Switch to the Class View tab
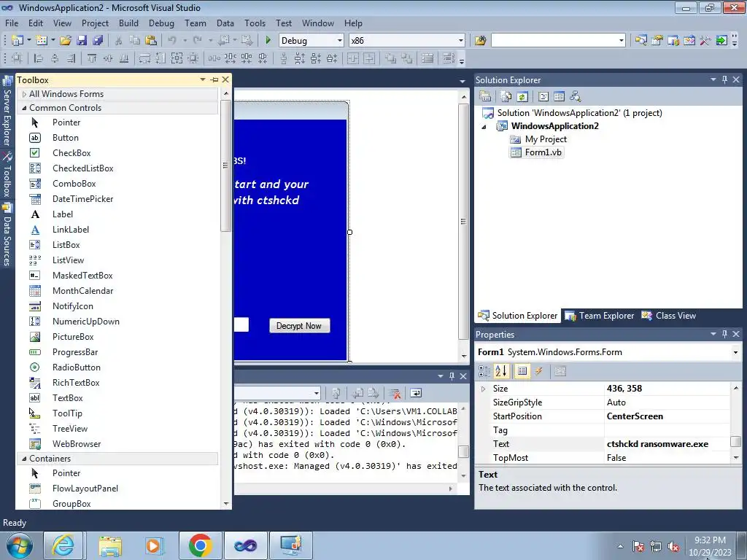The height and width of the screenshot is (560, 747). pos(668,316)
